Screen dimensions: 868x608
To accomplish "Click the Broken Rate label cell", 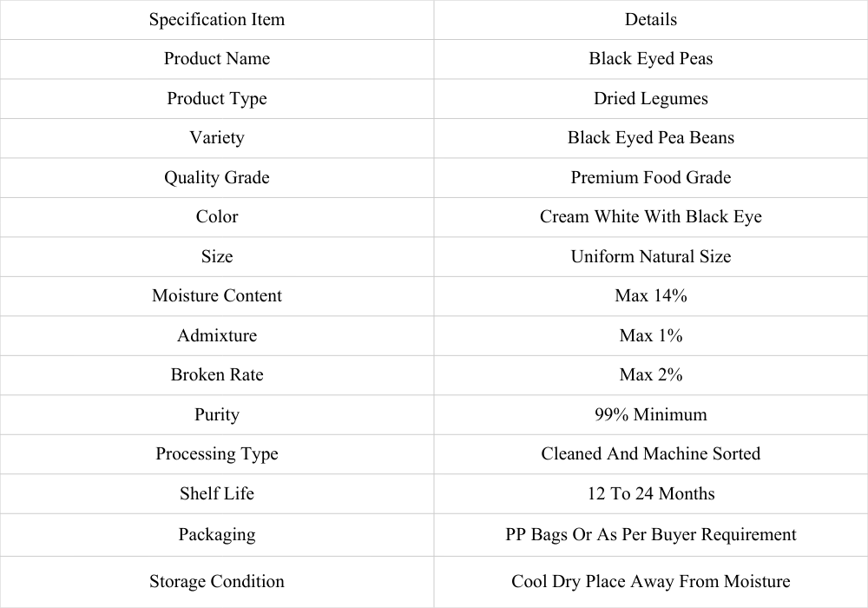I will 217,375.
